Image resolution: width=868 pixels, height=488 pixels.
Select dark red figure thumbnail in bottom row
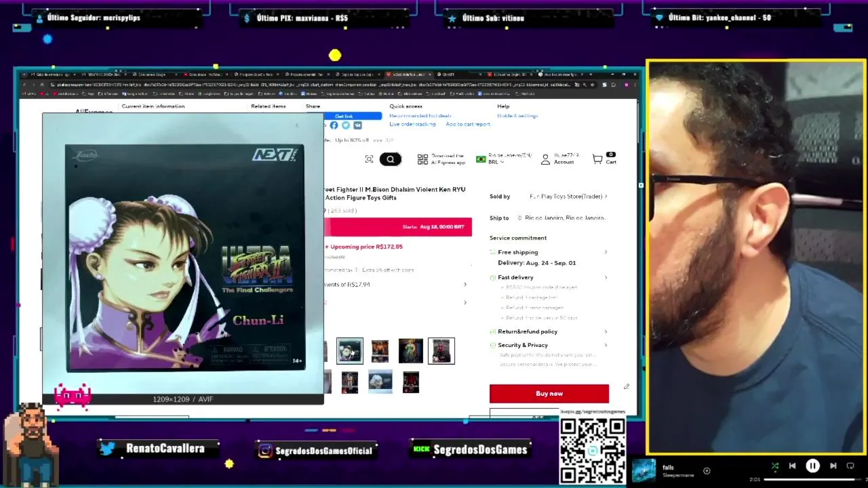tap(411, 382)
